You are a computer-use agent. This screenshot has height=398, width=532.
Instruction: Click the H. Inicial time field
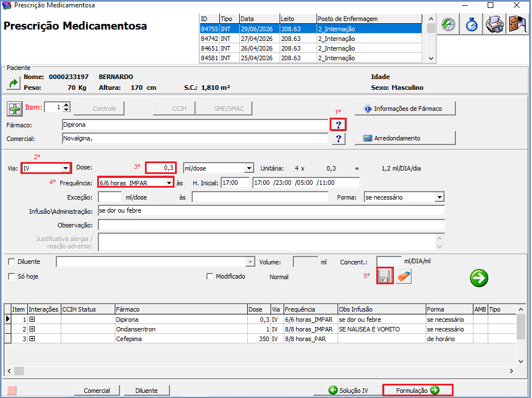[235, 183]
